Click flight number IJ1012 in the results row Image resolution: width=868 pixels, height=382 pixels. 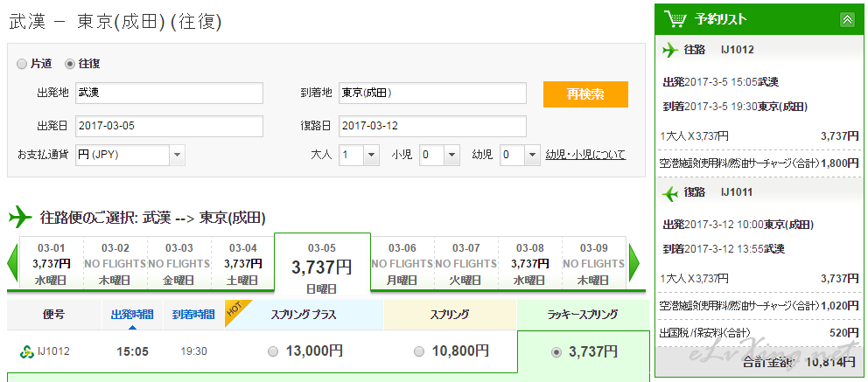[53, 351]
